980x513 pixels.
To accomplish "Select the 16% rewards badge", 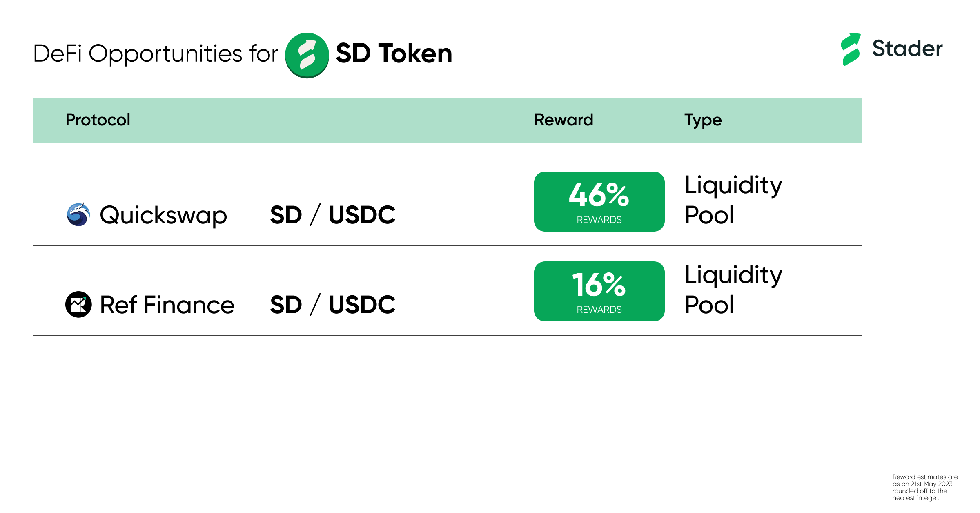I will click(x=599, y=291).
